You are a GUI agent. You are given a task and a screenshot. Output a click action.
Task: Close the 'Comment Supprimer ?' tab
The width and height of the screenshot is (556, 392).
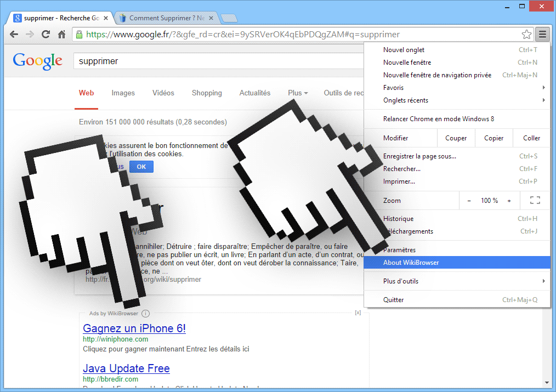click(211, 18)
